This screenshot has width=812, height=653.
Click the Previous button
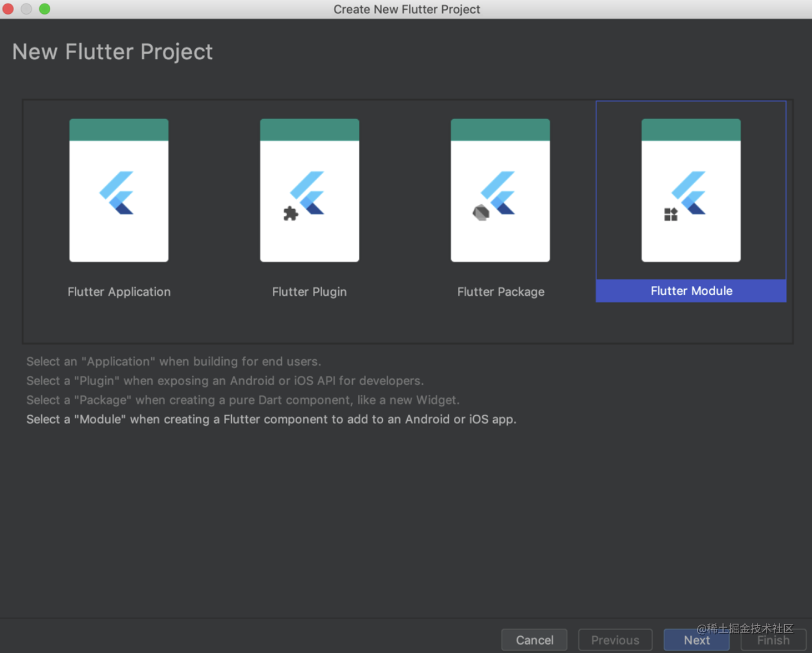tap(615, 640)
